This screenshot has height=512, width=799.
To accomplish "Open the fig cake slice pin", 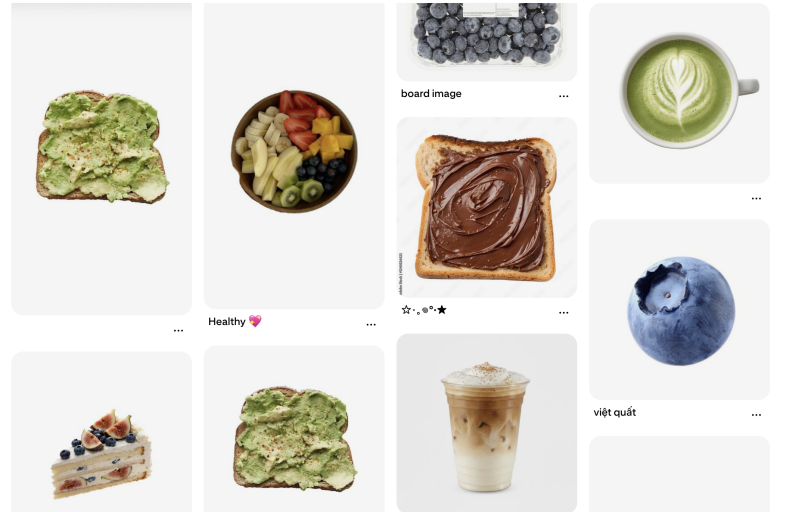I will click(x=102, y=432).
